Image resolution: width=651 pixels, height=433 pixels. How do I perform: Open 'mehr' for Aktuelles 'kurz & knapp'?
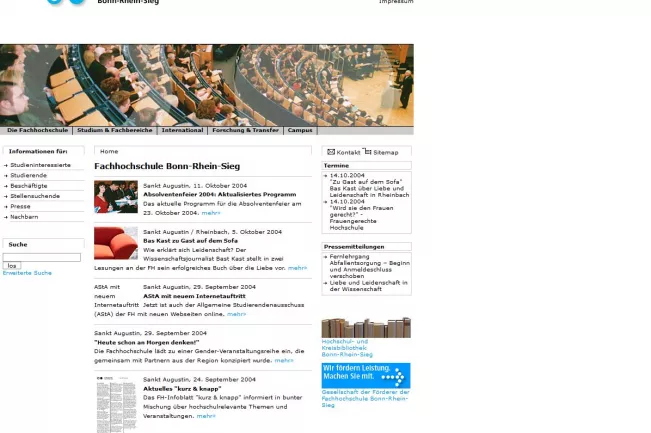point(206,416)
